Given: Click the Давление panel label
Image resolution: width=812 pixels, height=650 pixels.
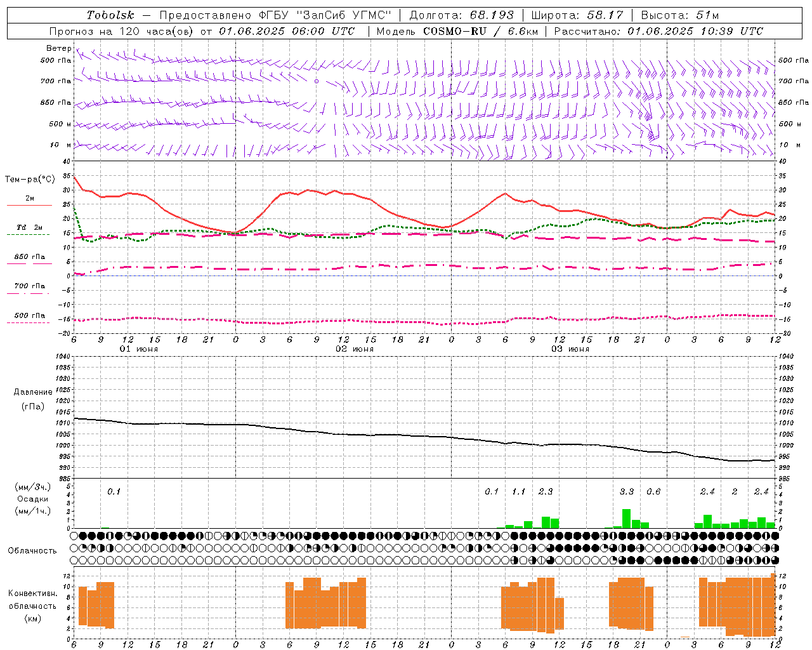Looking at the screenshot, I should point(33,392).
